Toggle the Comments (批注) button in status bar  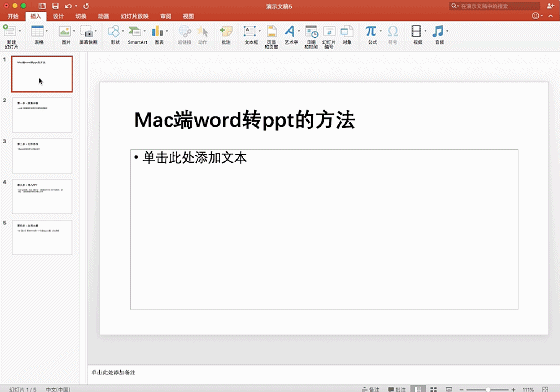[x=397, y=389]
